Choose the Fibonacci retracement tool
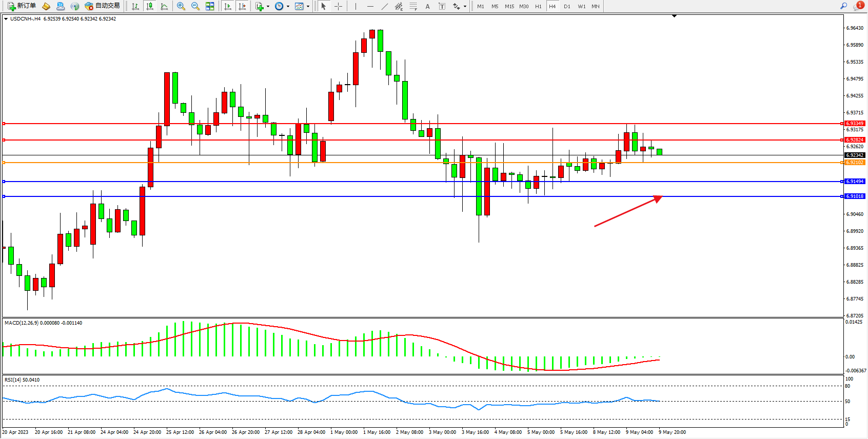Image resolution: width=868 pixels, height=439 pixels. 413,6
